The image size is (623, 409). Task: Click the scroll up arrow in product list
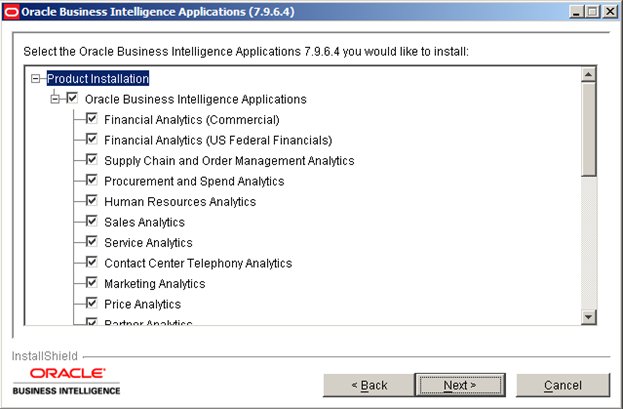click(x=588, y=74)
